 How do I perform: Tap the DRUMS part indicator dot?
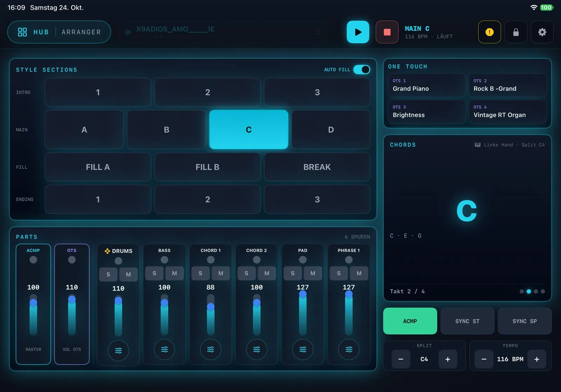pos(119,261)
